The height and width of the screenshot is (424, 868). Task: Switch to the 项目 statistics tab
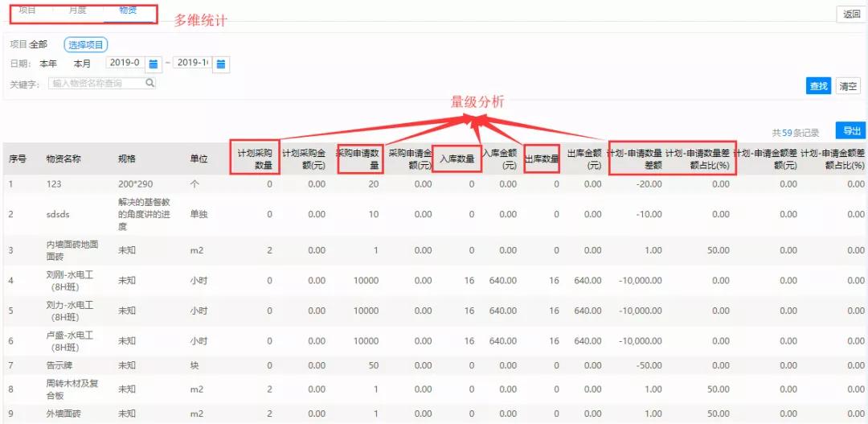[x=27, y=10]
